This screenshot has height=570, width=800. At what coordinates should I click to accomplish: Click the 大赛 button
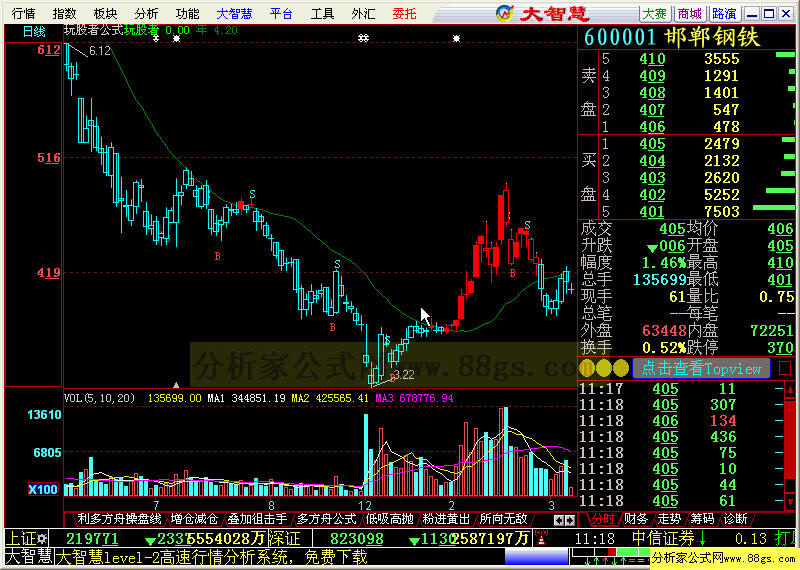(x=655, y=13)
